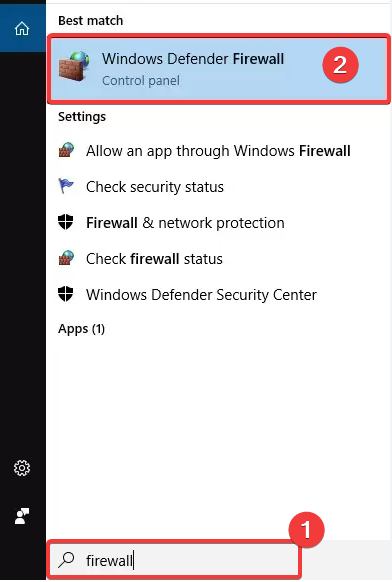Click the flag icon for security status
The height and width of the screenshot is (582, 392).
click(x=66, y=186)
